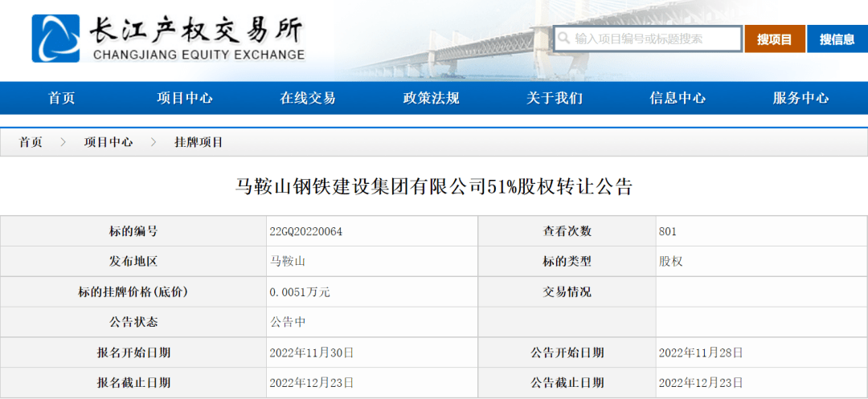
Task: Open the 在线交易 navigation menu
Action: pos(308,99)
